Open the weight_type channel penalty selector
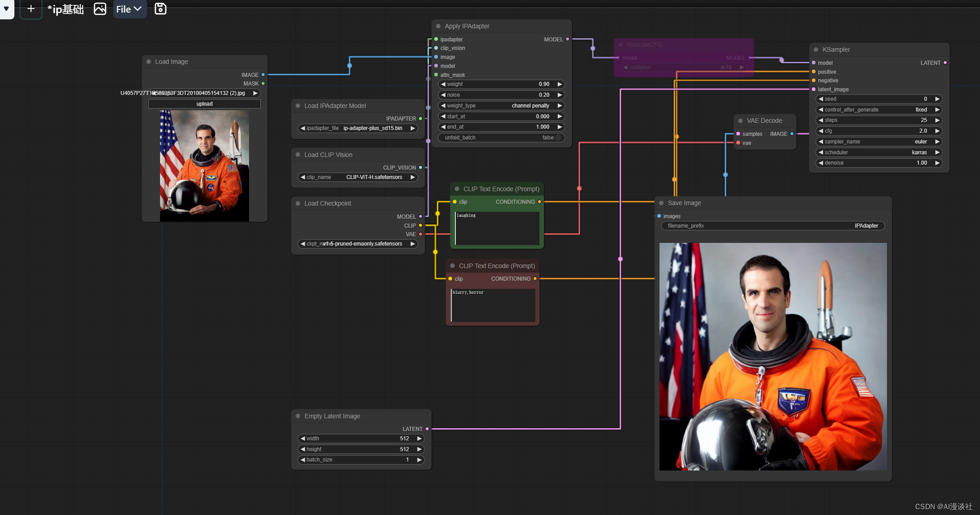This screenshot has width=980, height=515. [501, 106]
